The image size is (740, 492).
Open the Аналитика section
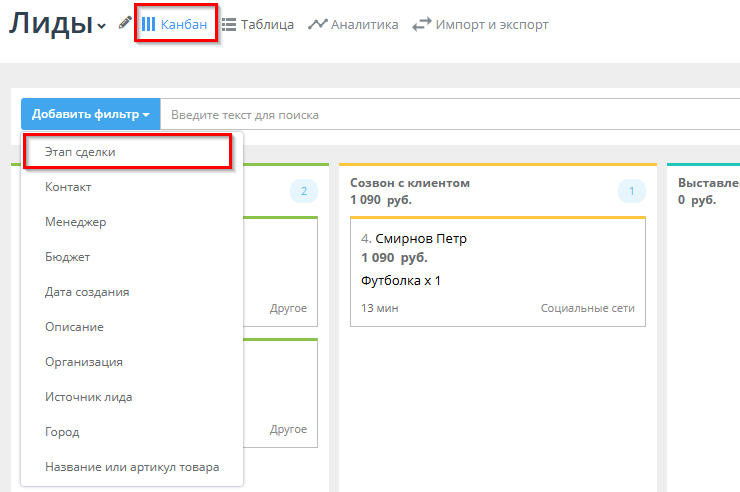pyautogui.click(x=353, y=24)
